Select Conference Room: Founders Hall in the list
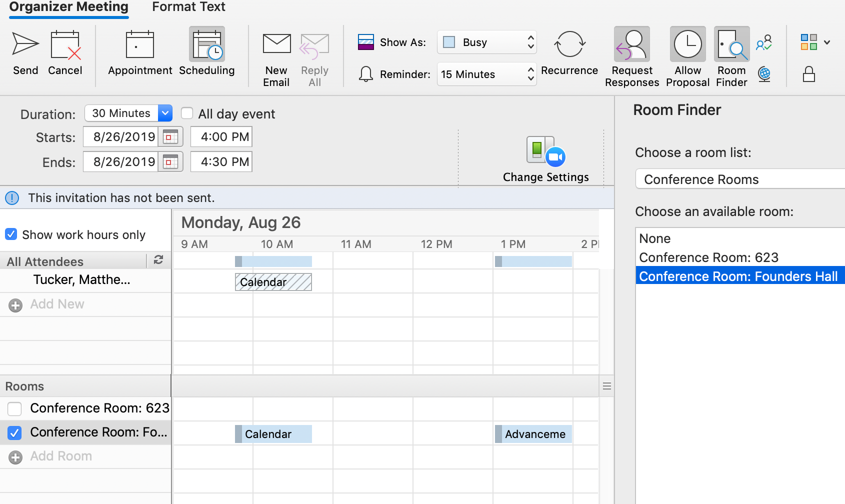The image size is (845, 504). [740, 276]
